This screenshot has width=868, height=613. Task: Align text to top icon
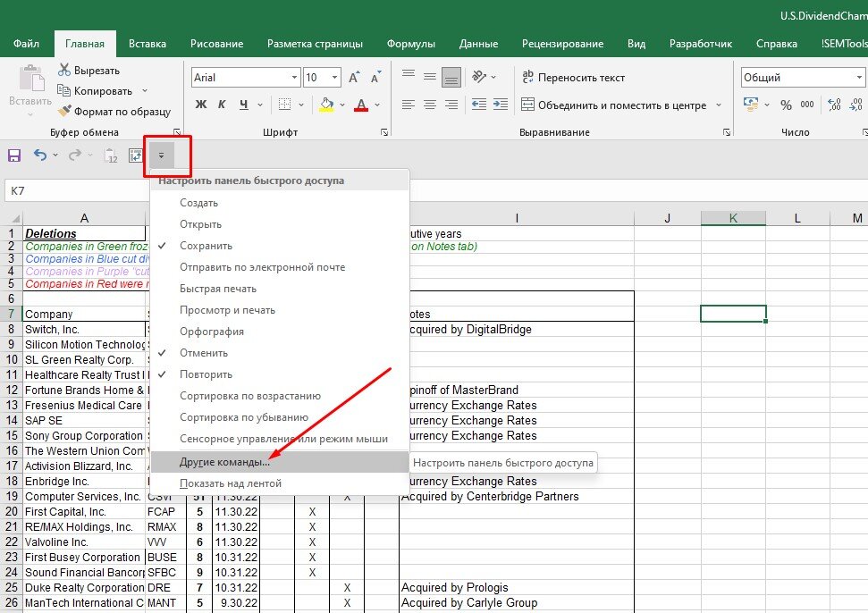pos(409,74)
